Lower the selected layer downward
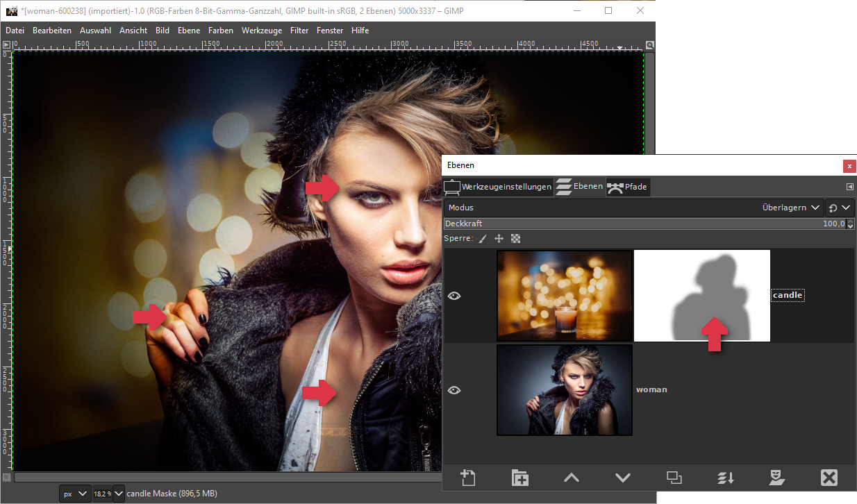 tap(623, 478)
